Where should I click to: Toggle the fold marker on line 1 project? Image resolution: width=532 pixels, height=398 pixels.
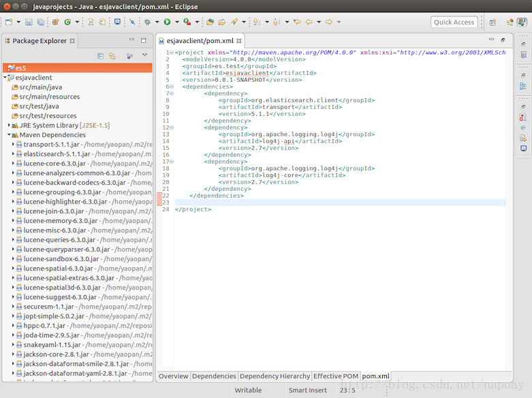tap(172, 52)
